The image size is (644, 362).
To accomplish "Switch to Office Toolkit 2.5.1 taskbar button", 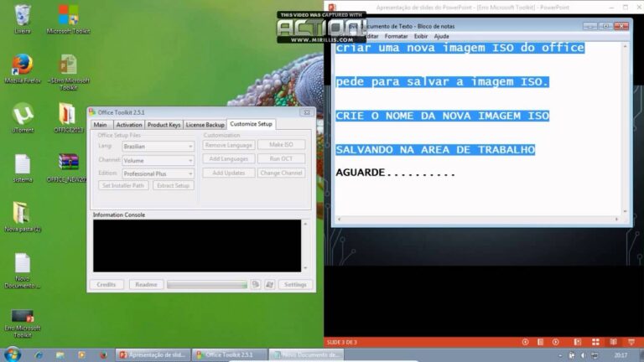I will point(229,354).
